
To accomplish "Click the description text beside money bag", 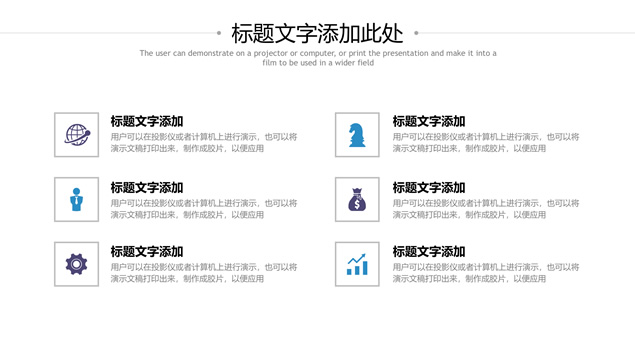I will 486,209.
